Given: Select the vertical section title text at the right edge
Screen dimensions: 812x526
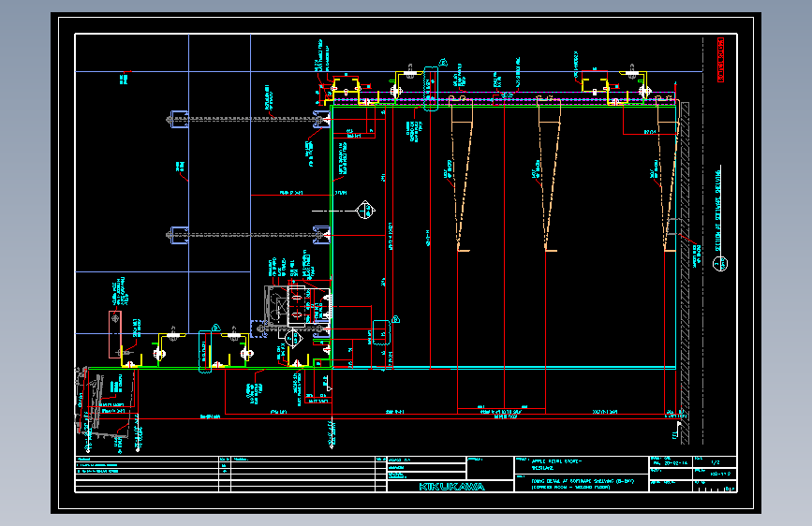Looking at the screenshot, I should 718,210.
